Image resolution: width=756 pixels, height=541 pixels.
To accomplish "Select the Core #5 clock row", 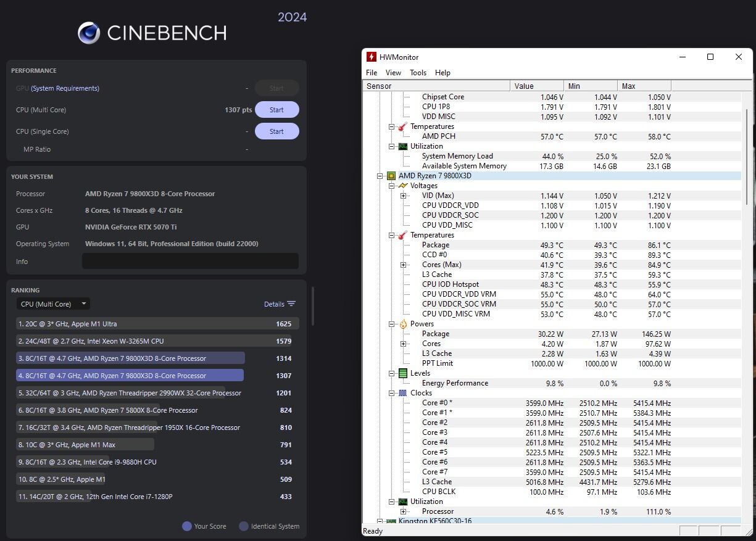I will coord(552,452).
